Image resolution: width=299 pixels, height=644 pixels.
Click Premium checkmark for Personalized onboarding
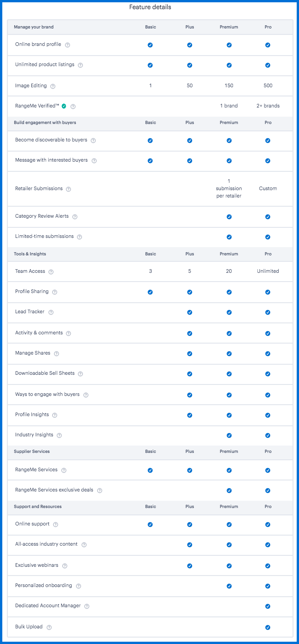(229, 586)
